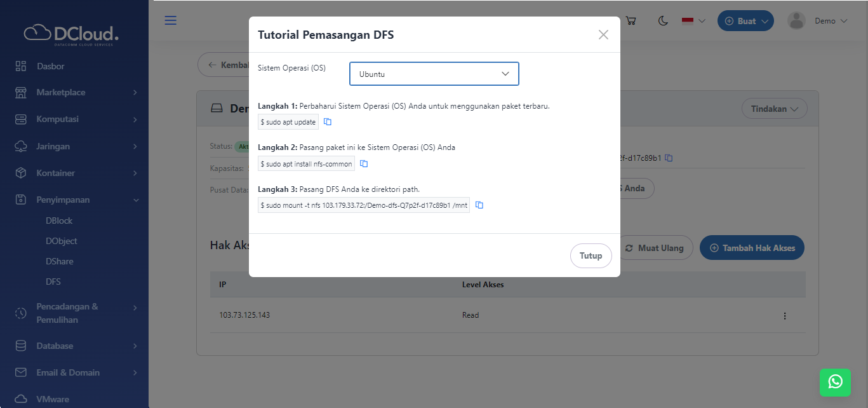Open the shopping cart
The image size is (868, 408).
coord(631,20)
